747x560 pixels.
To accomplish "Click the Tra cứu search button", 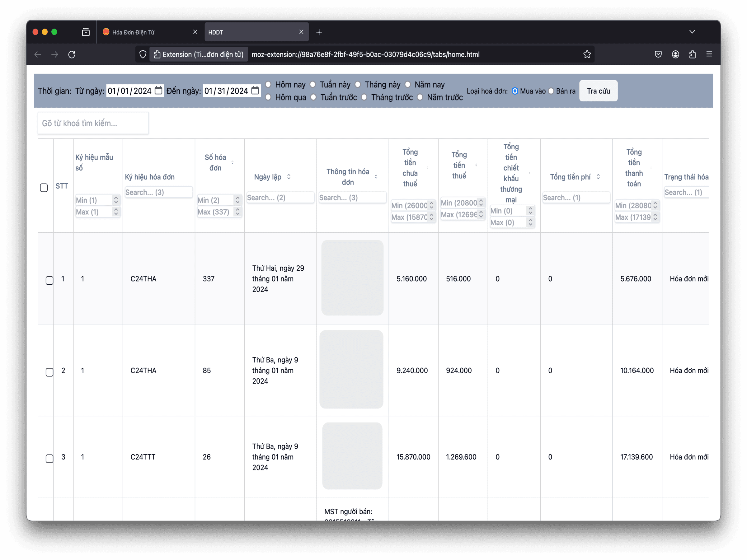I will click(598, 91).
